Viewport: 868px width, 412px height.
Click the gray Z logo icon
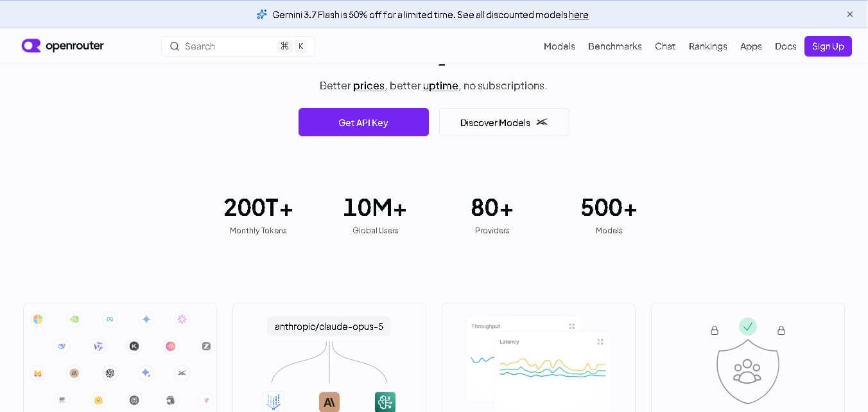(206, 346)
